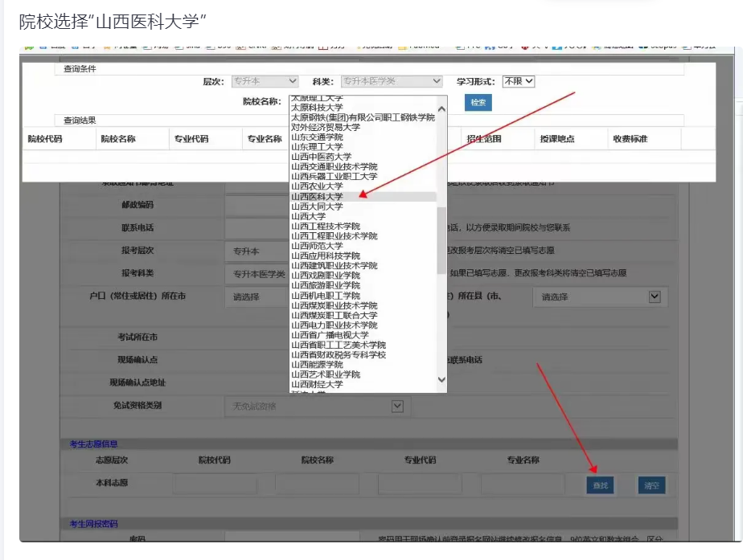Click the school list scroll-down arrow
This screenshot has height=560, width=751.
point(441,379)
